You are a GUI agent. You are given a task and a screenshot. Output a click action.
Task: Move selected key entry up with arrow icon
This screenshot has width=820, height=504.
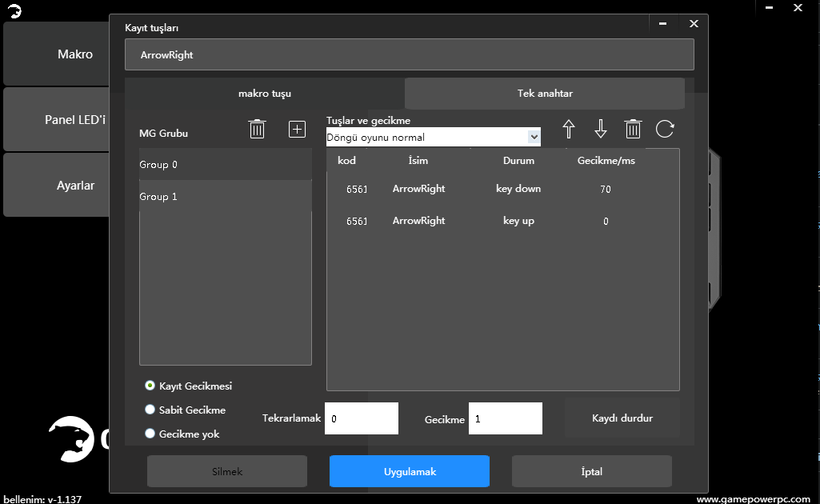(569, 129)
